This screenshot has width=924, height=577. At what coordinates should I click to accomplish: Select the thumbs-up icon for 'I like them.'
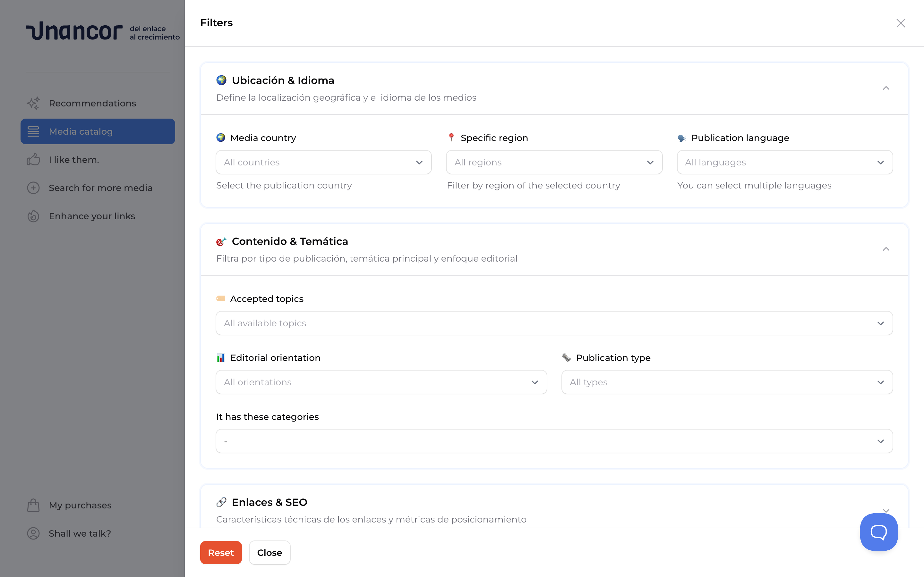coord(33,160)
